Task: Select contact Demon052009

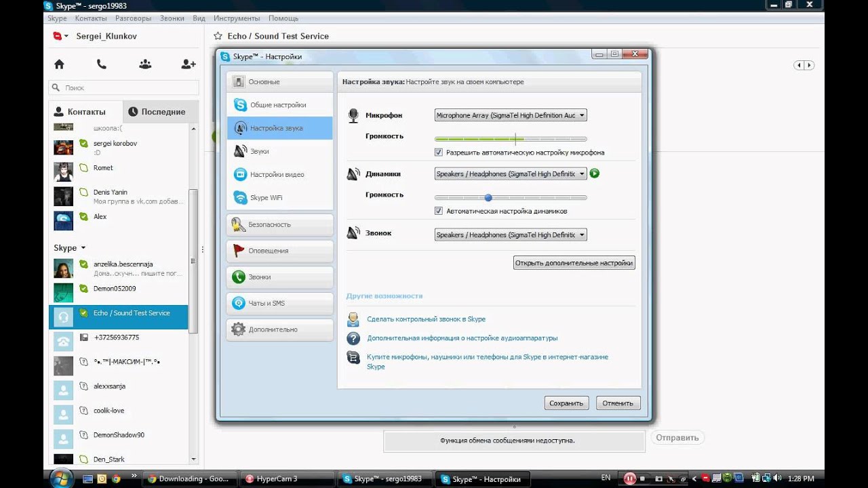Action: click(118, 292)
